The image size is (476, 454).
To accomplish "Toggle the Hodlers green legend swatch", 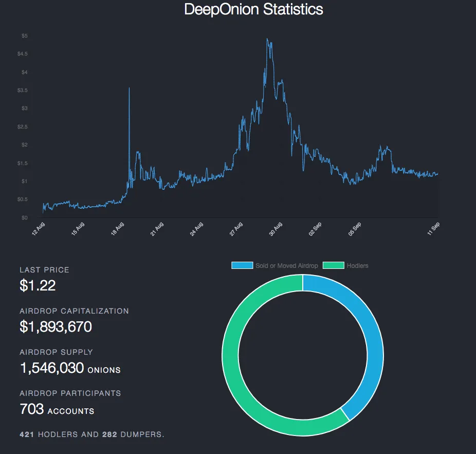I will coord(333,265).
